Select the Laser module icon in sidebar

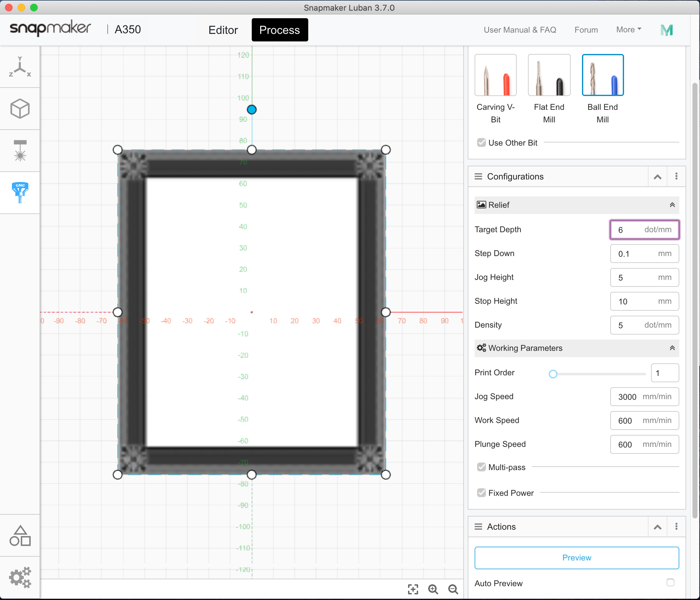point(19,150)
